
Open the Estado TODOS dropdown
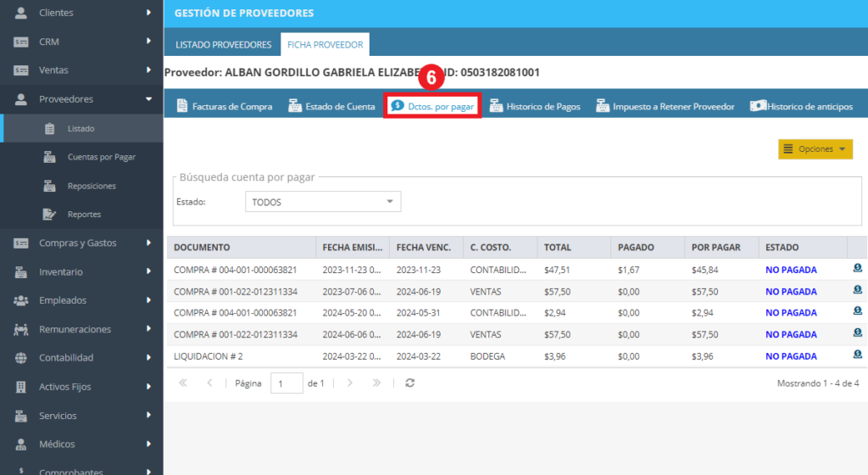point(323,202)
